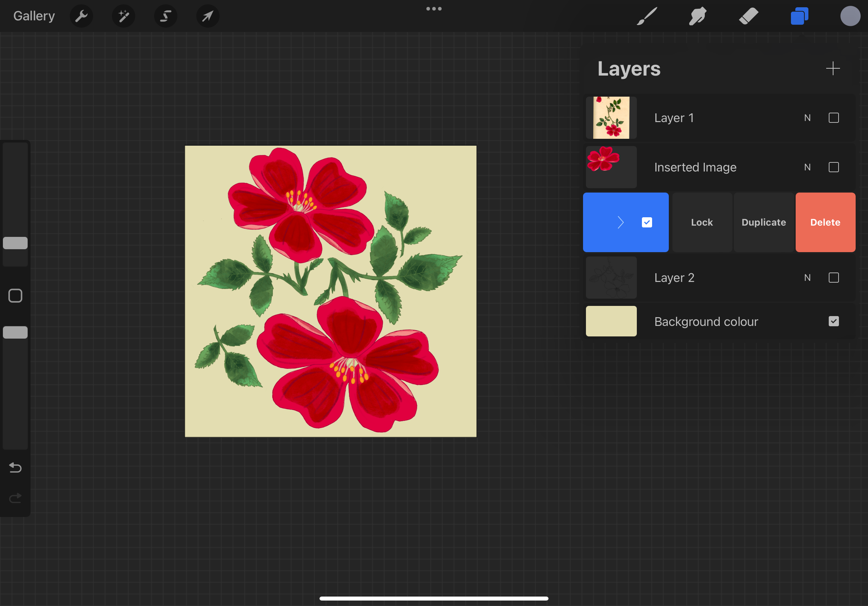Open the active color circle picker
The image size is (868, 606).
pyautogui.click(x=850, y=16)
